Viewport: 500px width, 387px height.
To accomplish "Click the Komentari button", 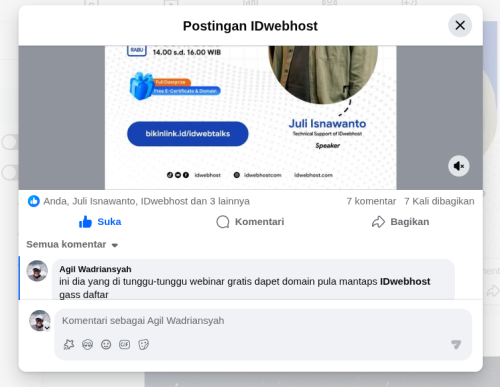I will (250, 222).
